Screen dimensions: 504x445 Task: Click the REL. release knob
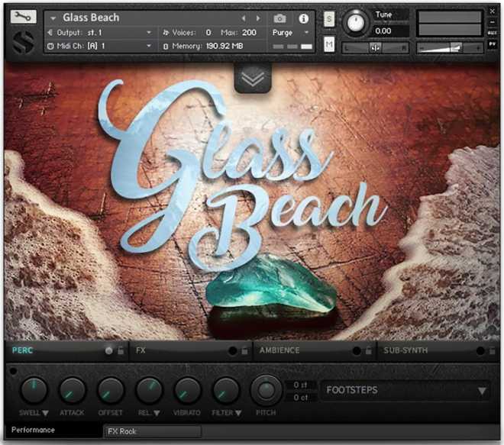149,390
